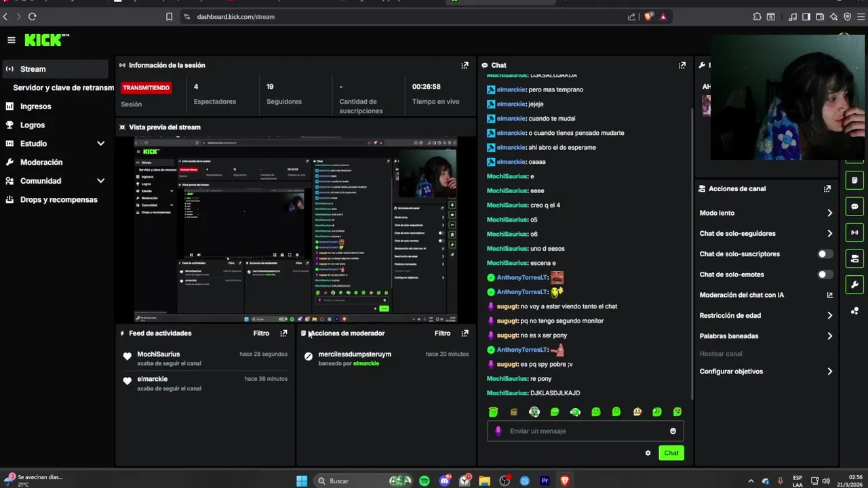Click the camera channel actions widget icon
Screen dimensions: 868x488
(x=854, y=258)
